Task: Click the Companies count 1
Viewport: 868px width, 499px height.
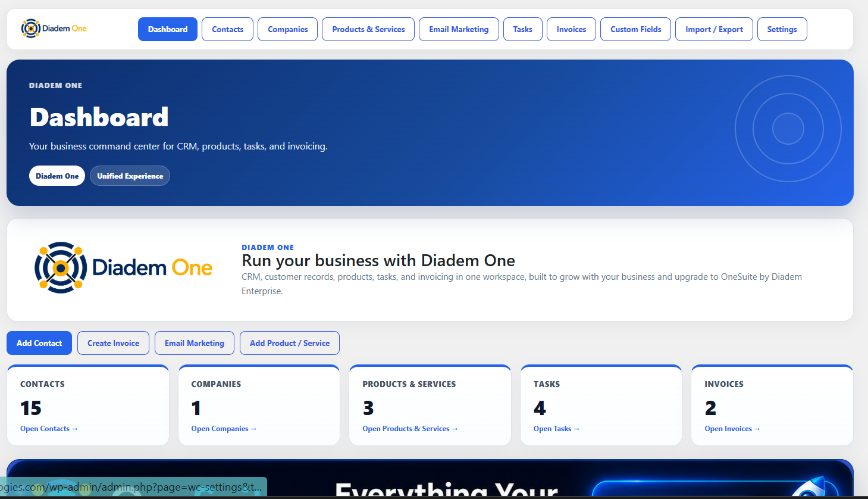Action: [196, 408]
